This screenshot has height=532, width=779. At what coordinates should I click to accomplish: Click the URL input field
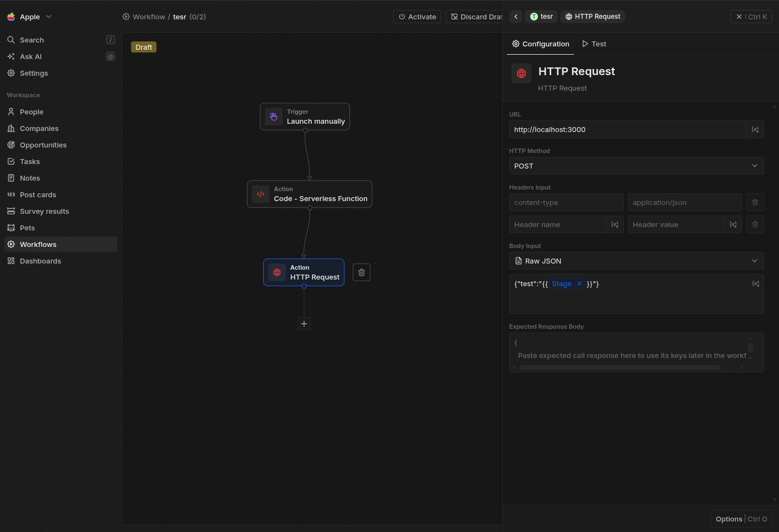tap(628, 129)
